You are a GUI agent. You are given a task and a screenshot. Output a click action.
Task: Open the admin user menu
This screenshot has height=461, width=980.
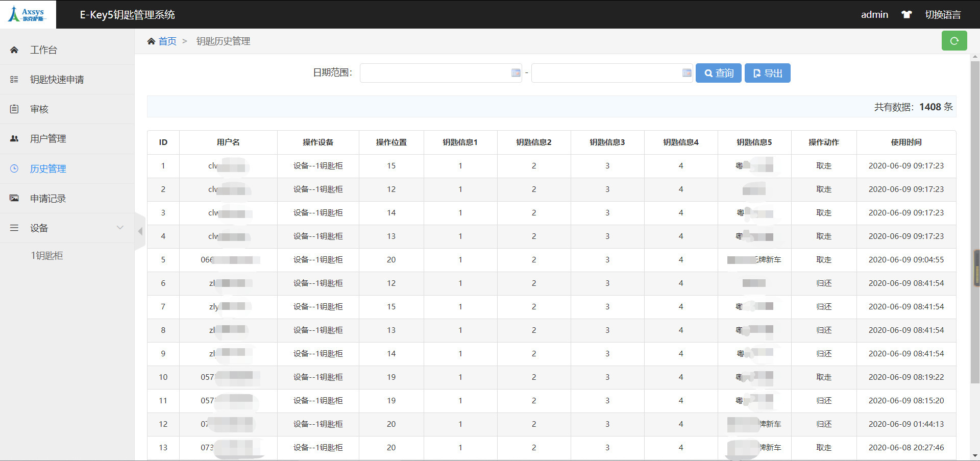coord(874,15)
